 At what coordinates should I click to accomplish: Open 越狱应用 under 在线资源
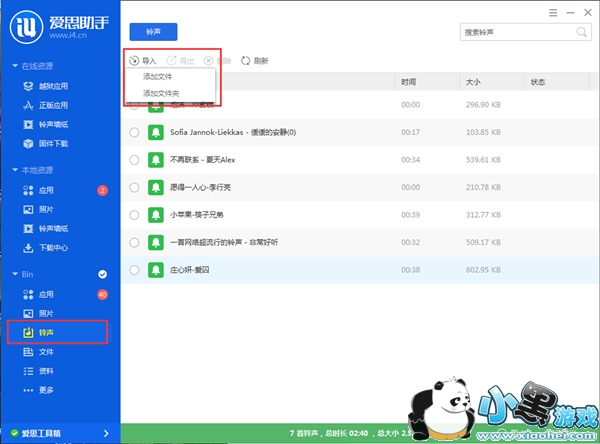pos(46,86)
